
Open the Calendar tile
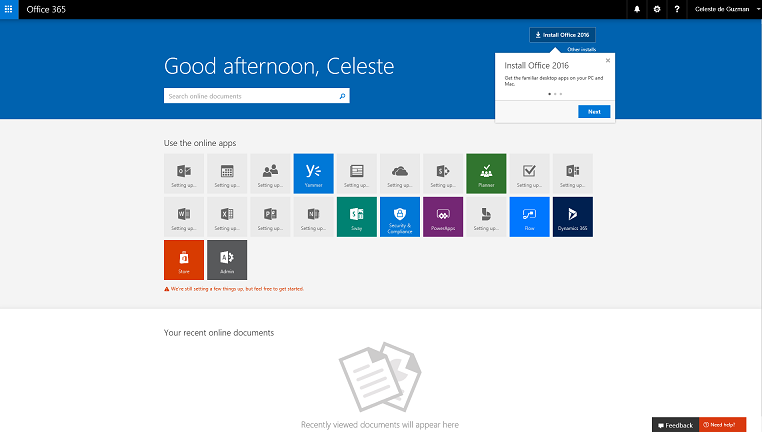tap(227, 173)
